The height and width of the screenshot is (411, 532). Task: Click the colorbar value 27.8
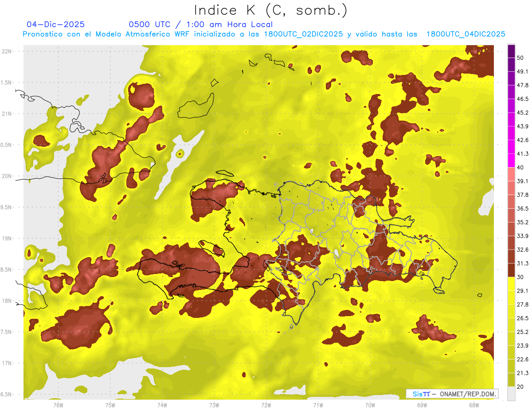tap(523, 305)
